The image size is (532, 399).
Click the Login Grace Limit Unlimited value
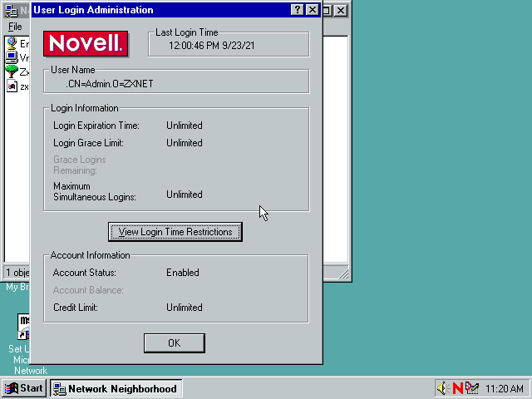point(185,143)
